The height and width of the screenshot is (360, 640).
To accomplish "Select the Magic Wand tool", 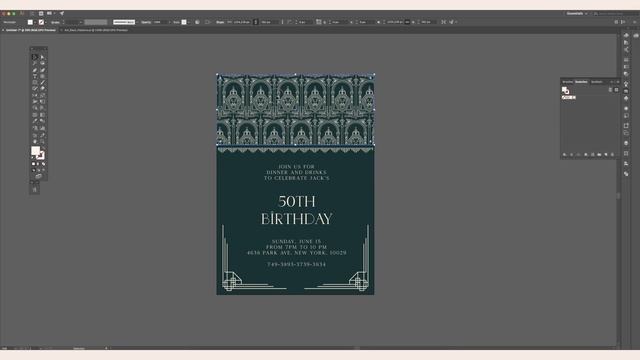I will 35,63.
